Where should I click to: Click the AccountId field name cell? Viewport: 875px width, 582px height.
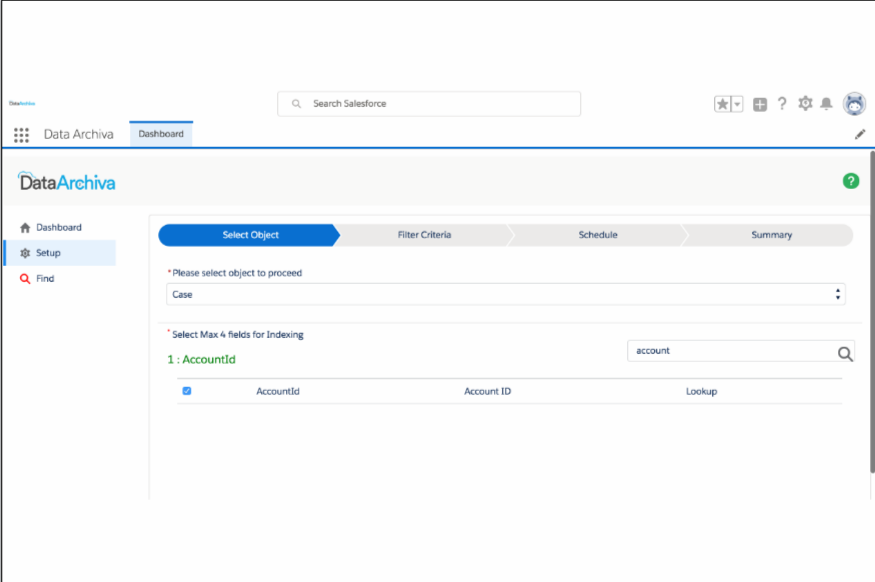coord(278,391)
